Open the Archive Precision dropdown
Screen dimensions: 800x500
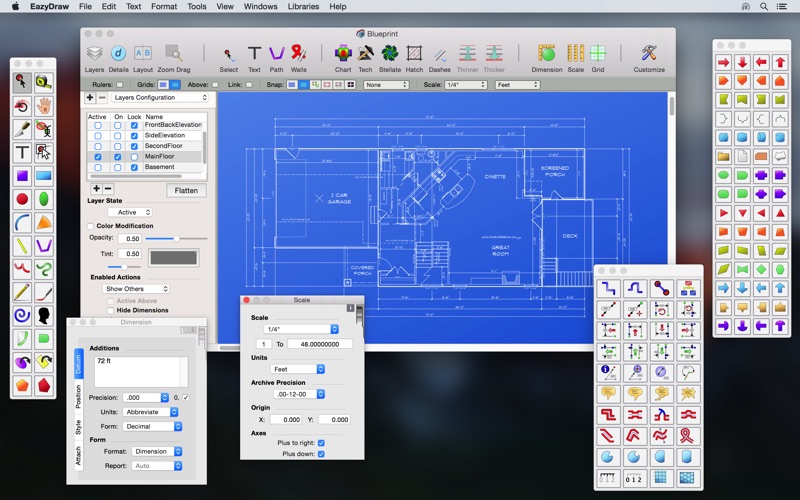click(x=297, y=394)
